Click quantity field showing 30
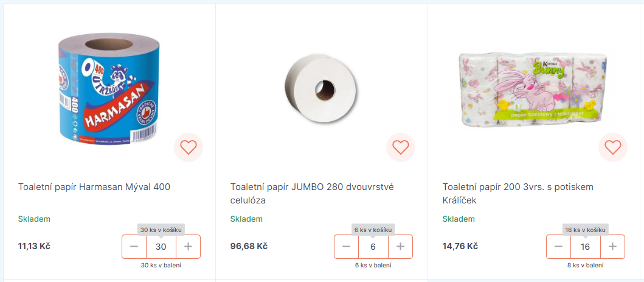Screen dimensions: 644x282 coord(161,247)
